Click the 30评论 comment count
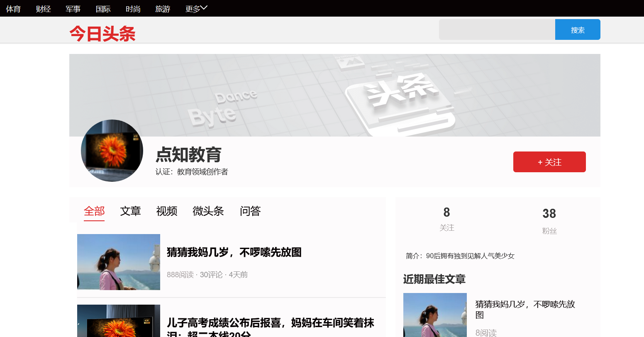644x337 pixels. point(211,275)
